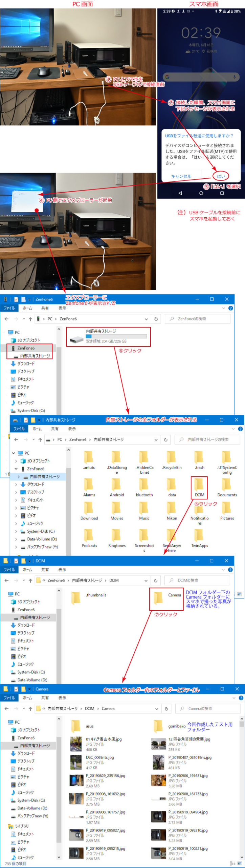Tap the Google search microphone icon

click(234, 77)
